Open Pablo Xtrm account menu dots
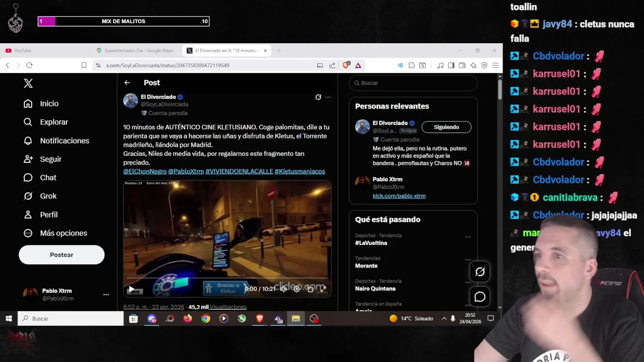644x362 pixels. (x=106, y=295)
